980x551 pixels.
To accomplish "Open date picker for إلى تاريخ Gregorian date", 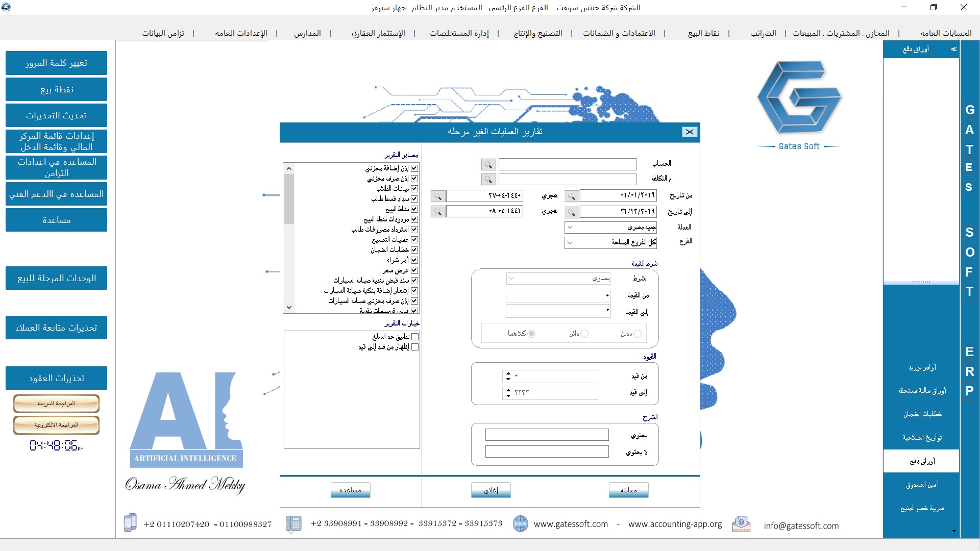I will pos(572,211).
